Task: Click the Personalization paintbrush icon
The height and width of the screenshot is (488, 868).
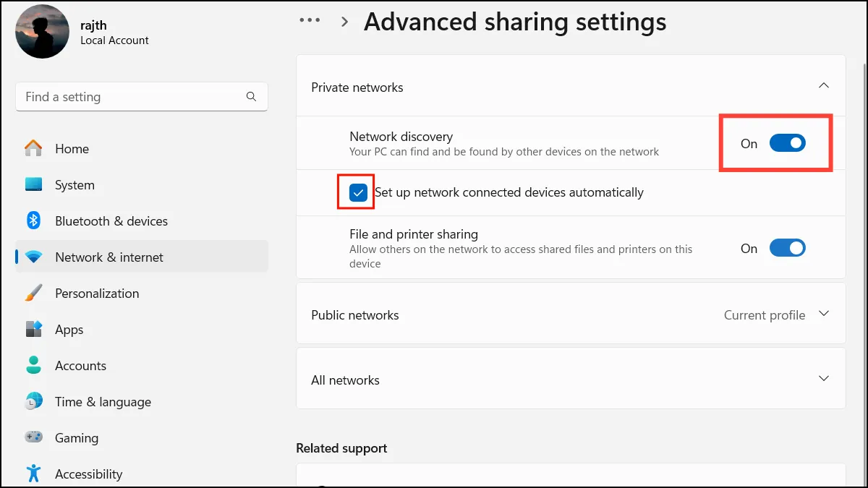Action: tap(33, 294)
